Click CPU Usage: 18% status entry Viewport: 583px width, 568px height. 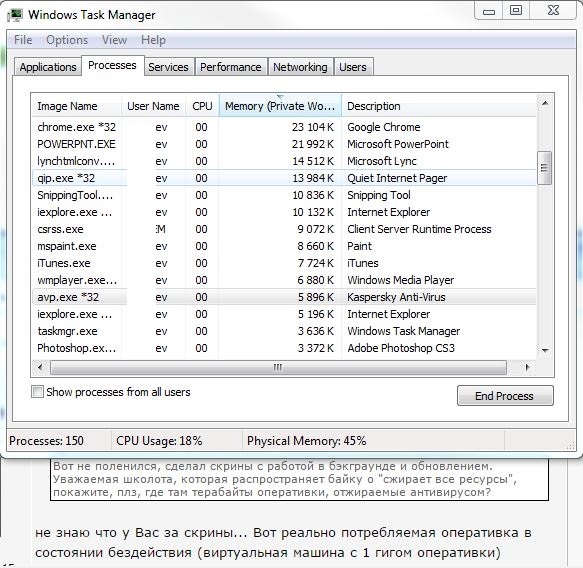coord(159,441)
